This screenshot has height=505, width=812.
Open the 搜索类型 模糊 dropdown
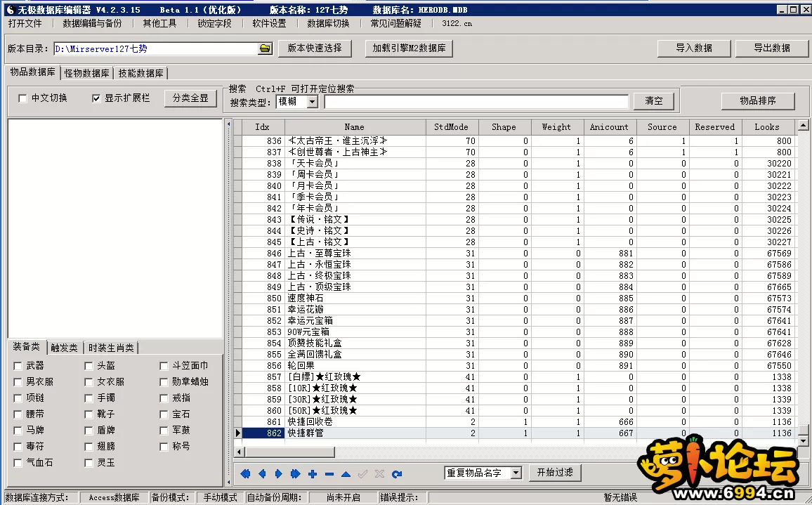click(313, 102)
